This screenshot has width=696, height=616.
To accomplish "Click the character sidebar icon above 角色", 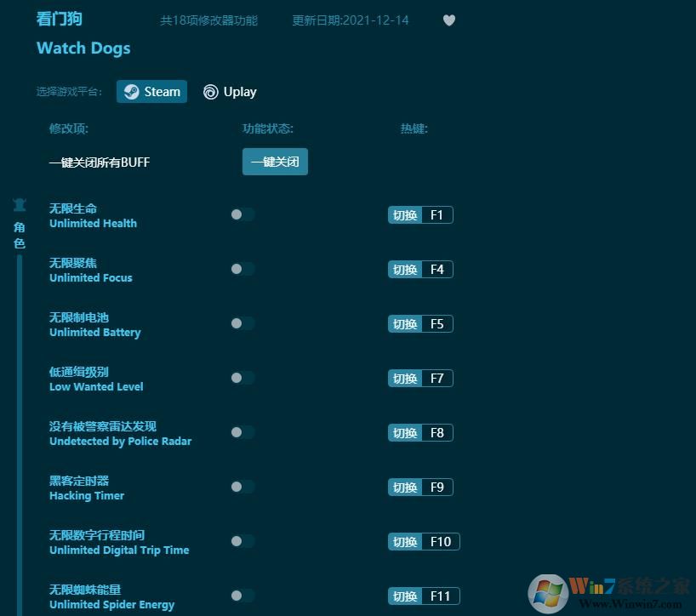I will coord(20,204).
